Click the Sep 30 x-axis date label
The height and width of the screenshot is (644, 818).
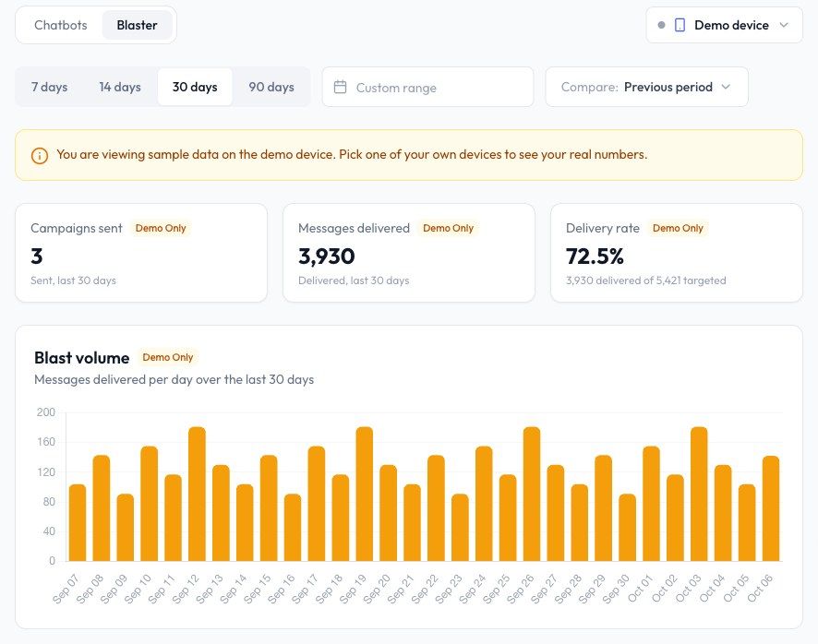pyautogui.click(x=616, y=589)
